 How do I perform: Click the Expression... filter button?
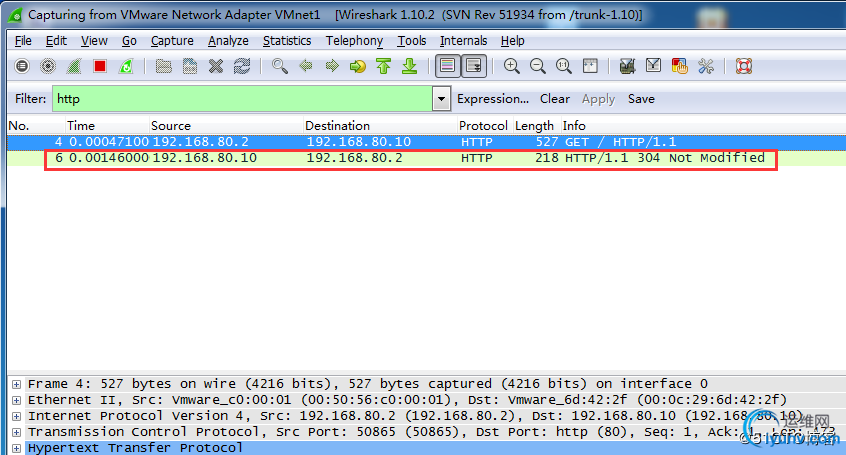tap(493, 99)
